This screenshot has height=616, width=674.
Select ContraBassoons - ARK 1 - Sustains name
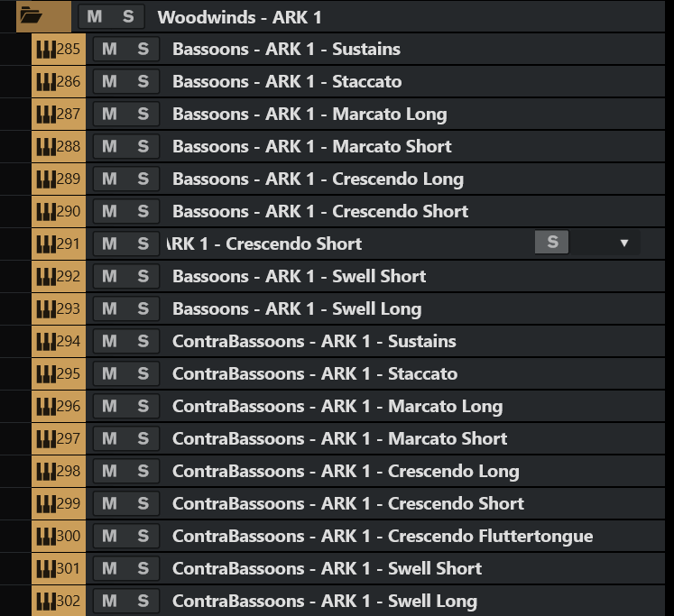pyautogui.click(x=314, y=341)
